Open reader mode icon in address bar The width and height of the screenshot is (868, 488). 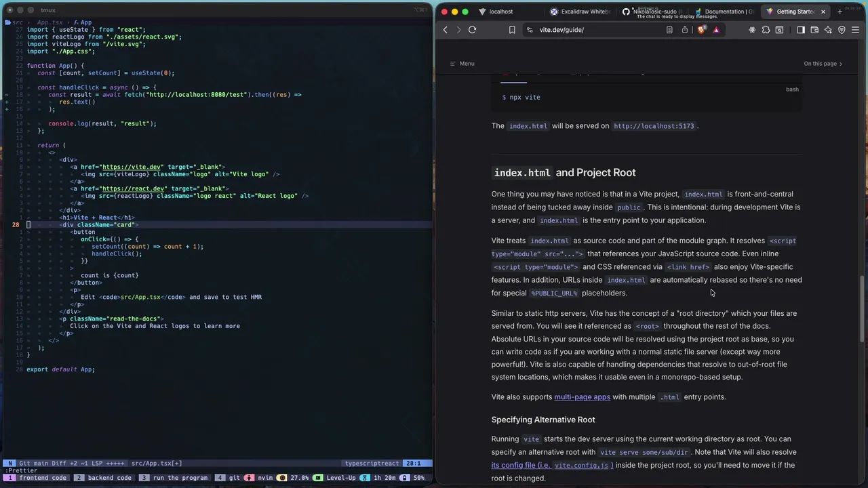[669, 30]
